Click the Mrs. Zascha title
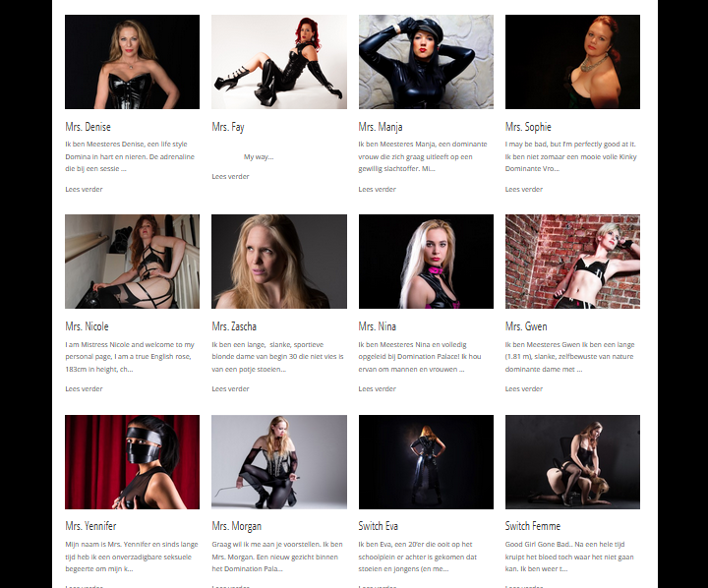This screenshot has height=588, width=708. click(234, 326)
